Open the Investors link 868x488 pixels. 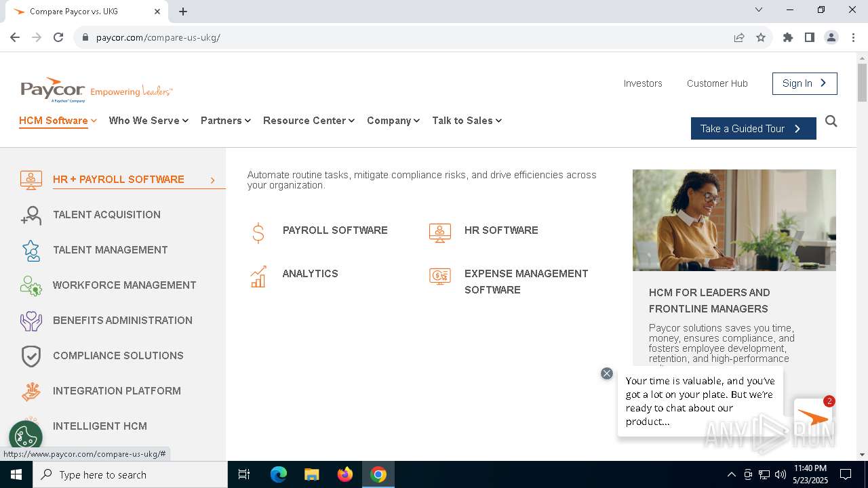point(643,83)
